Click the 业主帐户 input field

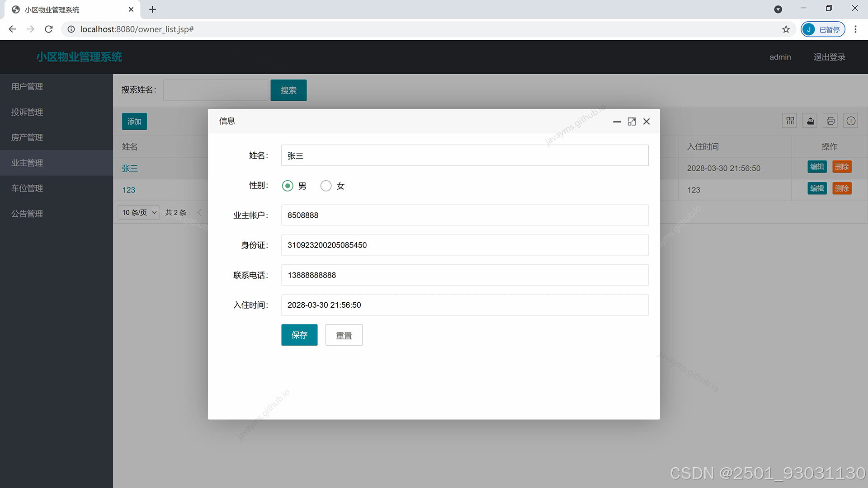coord(465,215)
